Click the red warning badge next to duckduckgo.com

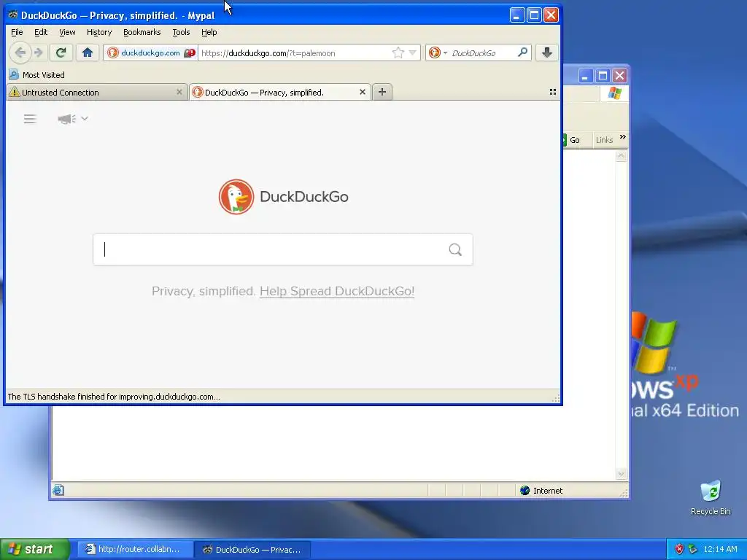pyautogui.click(x=190, y=52)
